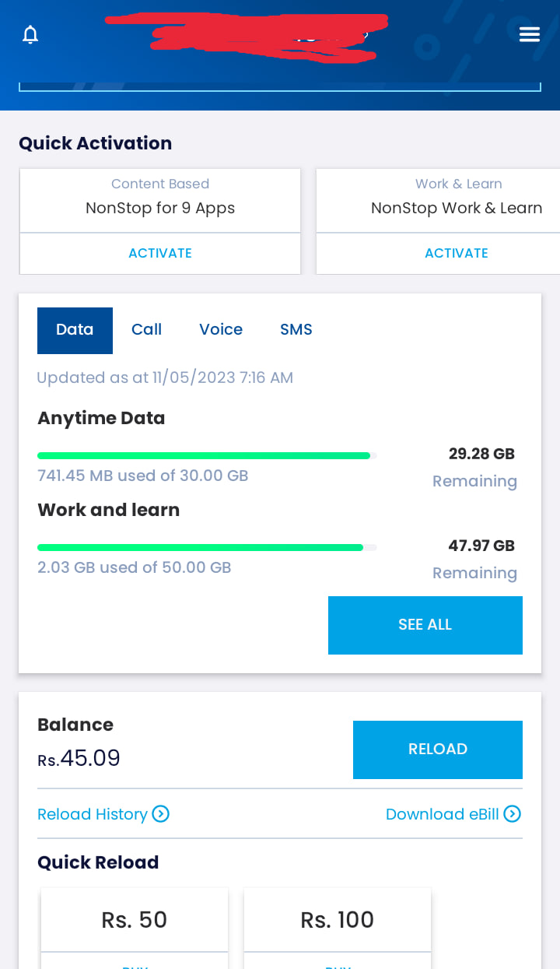Switch to the Call tab

coord(146,330)
